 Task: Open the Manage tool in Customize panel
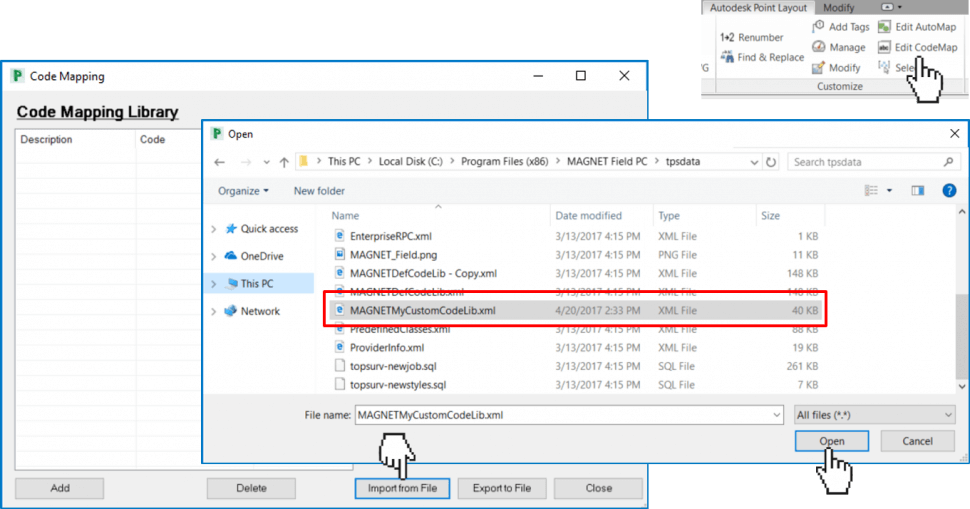pos(818,47)
